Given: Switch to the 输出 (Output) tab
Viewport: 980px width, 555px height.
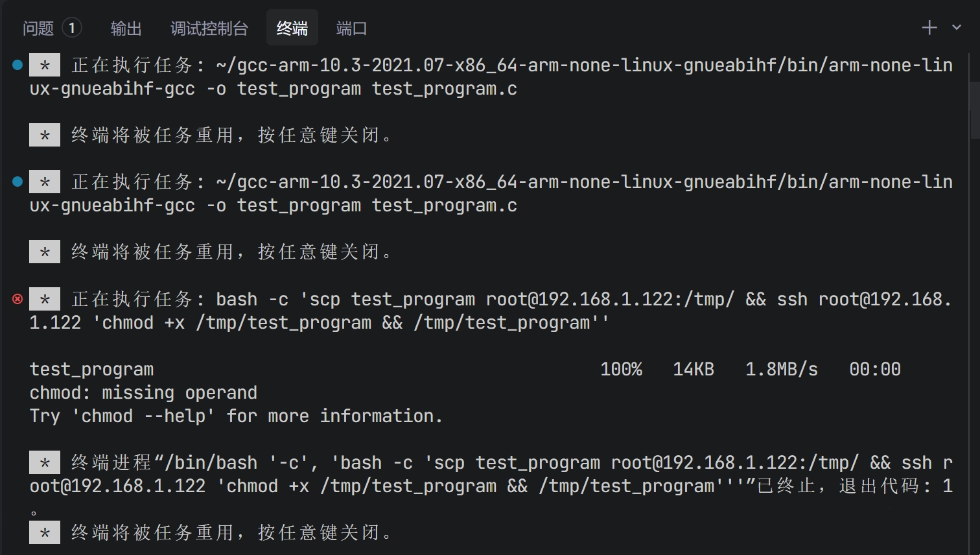Looking at the screenshot, I should point(126,29).
